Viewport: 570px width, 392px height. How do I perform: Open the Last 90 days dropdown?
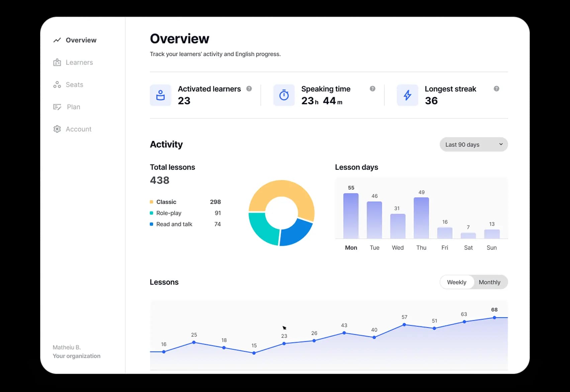click(x=473, y=144)
